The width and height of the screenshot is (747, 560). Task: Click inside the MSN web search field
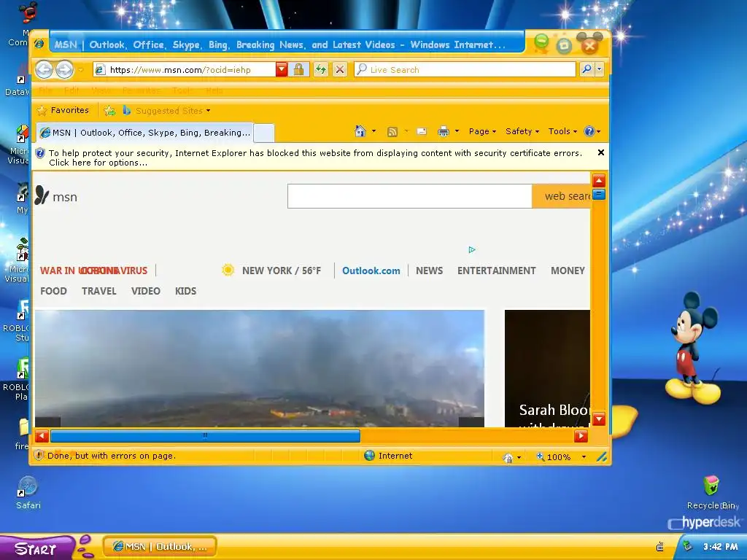pyautogui.click(x=410, y=196)
